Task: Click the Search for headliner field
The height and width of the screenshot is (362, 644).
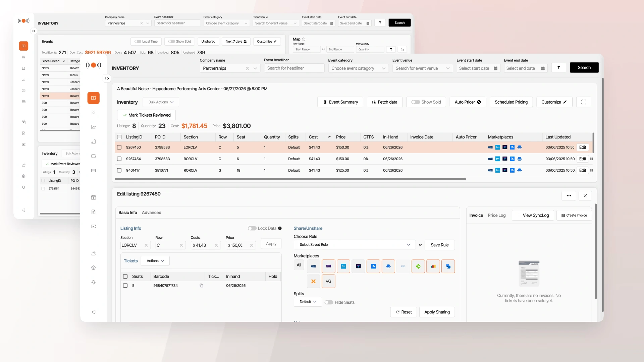Action: pos(294,68)
